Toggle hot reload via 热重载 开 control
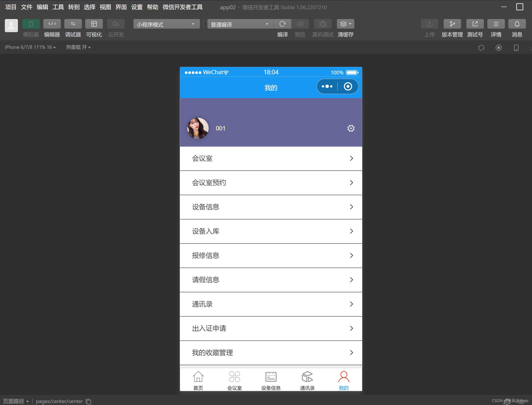The width and height of the screenshot is (532, 405). click(78, 47)
